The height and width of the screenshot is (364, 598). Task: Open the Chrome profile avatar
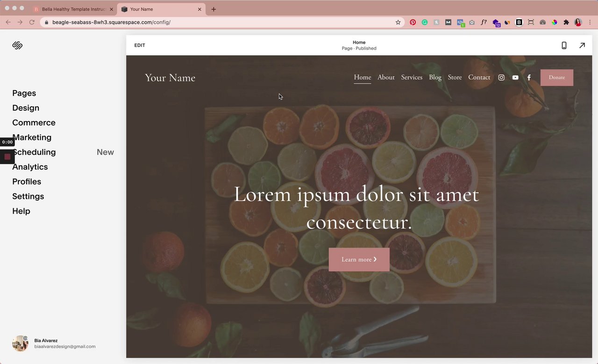pyautogui.click(x=578, y=22)
